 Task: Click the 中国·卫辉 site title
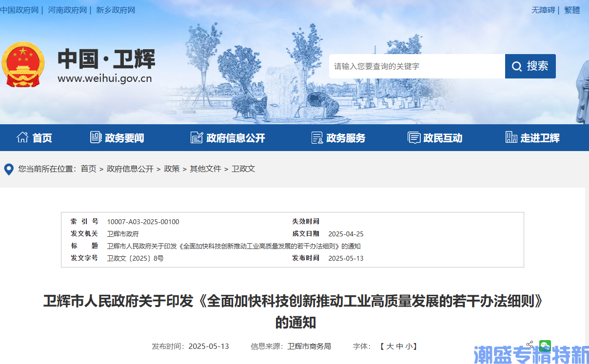[106, 59]
